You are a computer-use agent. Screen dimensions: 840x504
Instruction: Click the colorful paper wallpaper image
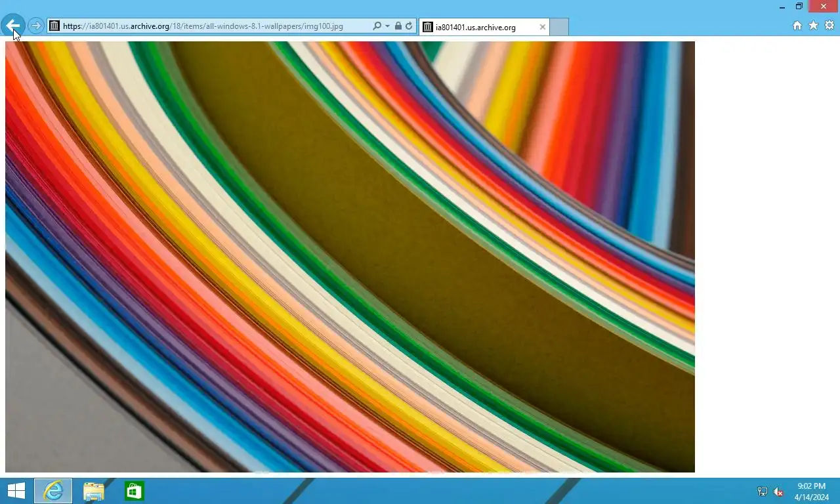350,257
